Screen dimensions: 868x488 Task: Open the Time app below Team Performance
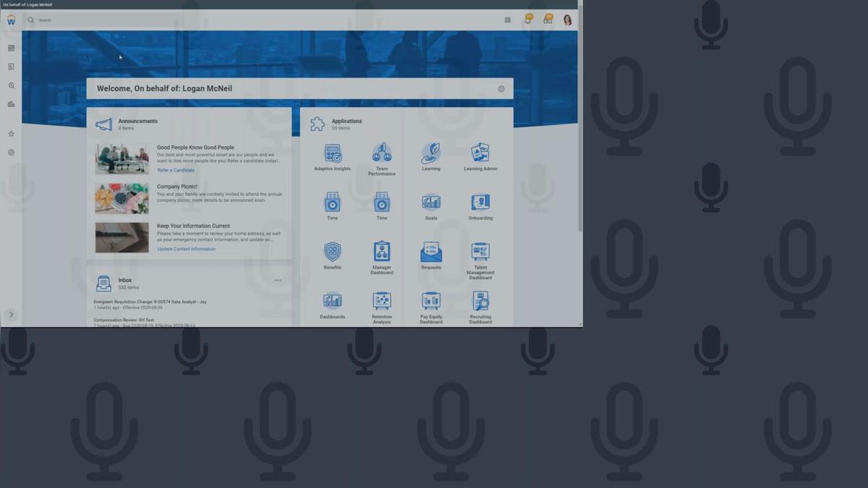pos(382,203)
